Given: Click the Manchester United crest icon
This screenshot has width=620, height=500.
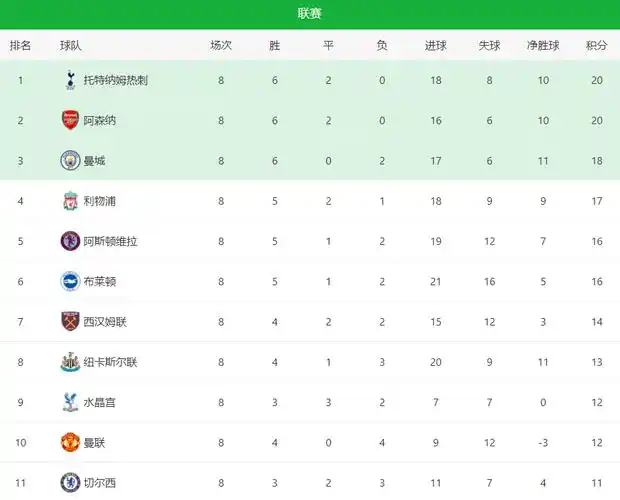Looking at the screenshot, I should coord(69,442).
